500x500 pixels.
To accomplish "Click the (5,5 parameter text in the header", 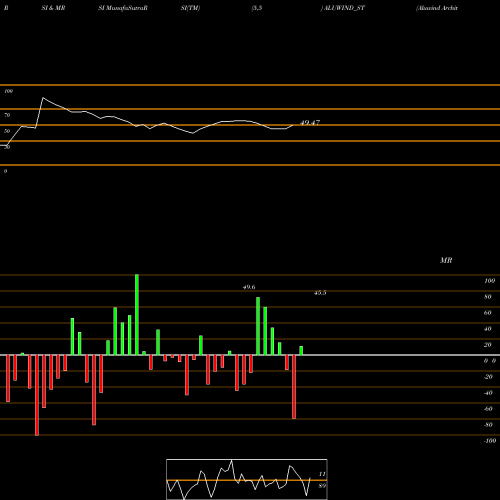I will (x=257, y=8).
